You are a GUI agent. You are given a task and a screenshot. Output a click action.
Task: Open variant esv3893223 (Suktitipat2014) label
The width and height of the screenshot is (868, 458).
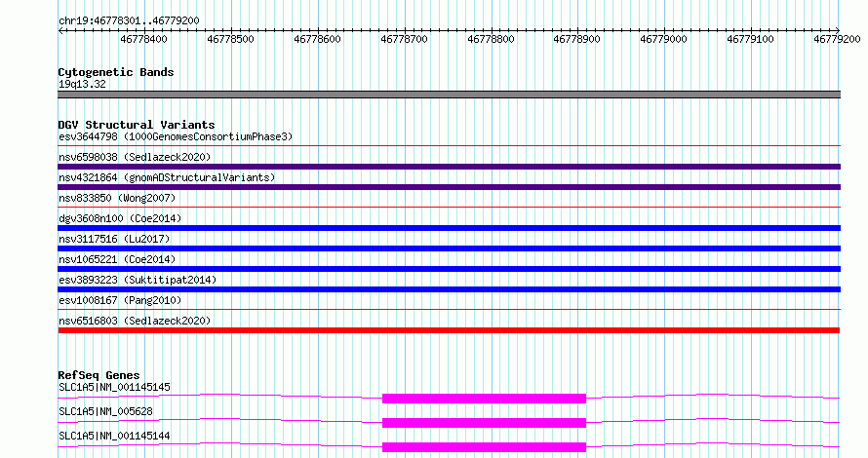[138, 280]
